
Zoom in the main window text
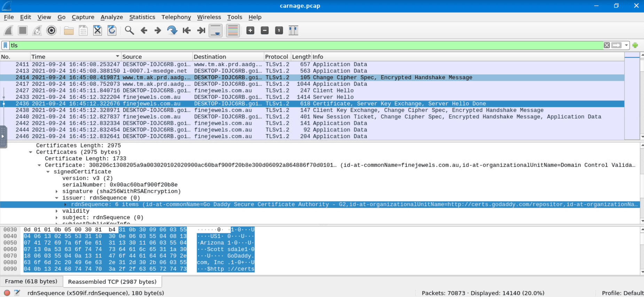(x=250, y=31)
